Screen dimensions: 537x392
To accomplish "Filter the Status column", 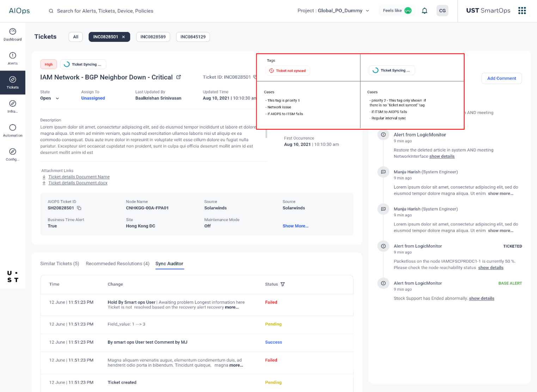I will 283,284.
